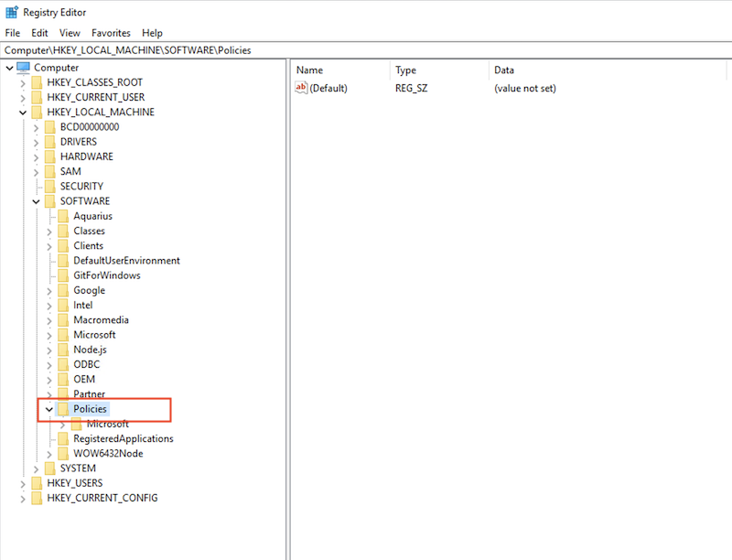Image resolution: width=732 pixels, height=560 pixels.
Task: Expand the WOW6432Node key chevron
Action: pos(49,455)
